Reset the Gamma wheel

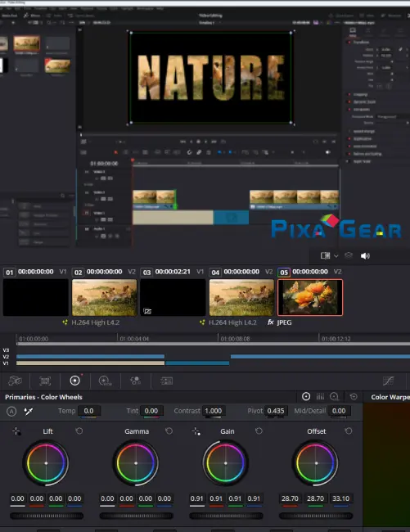point(169,431)
